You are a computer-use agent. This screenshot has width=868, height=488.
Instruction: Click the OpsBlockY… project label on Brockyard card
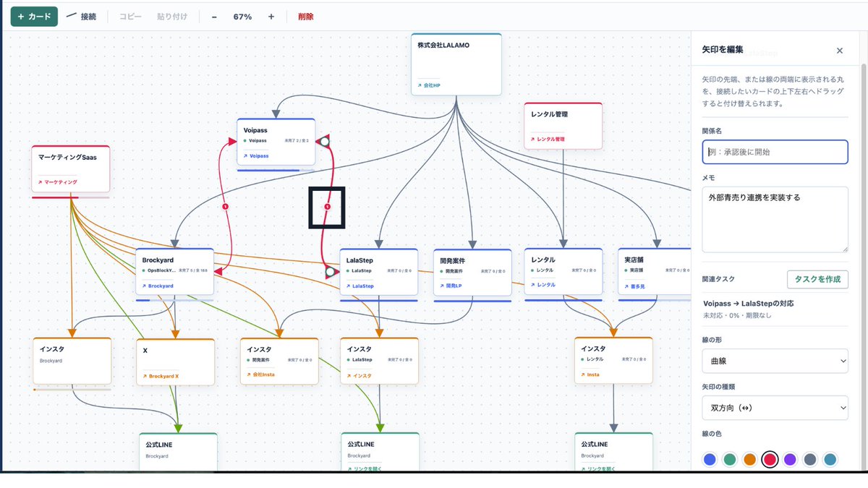(x=161, y=270)
